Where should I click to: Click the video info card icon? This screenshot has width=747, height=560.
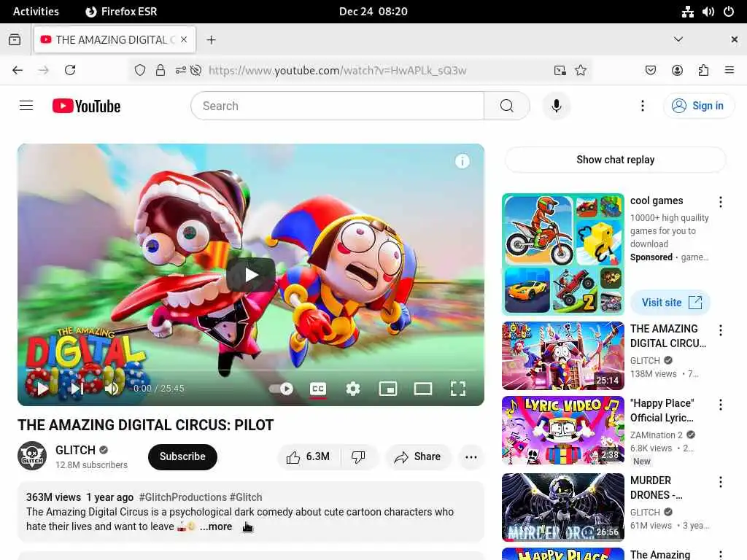[x=462, y=161]
